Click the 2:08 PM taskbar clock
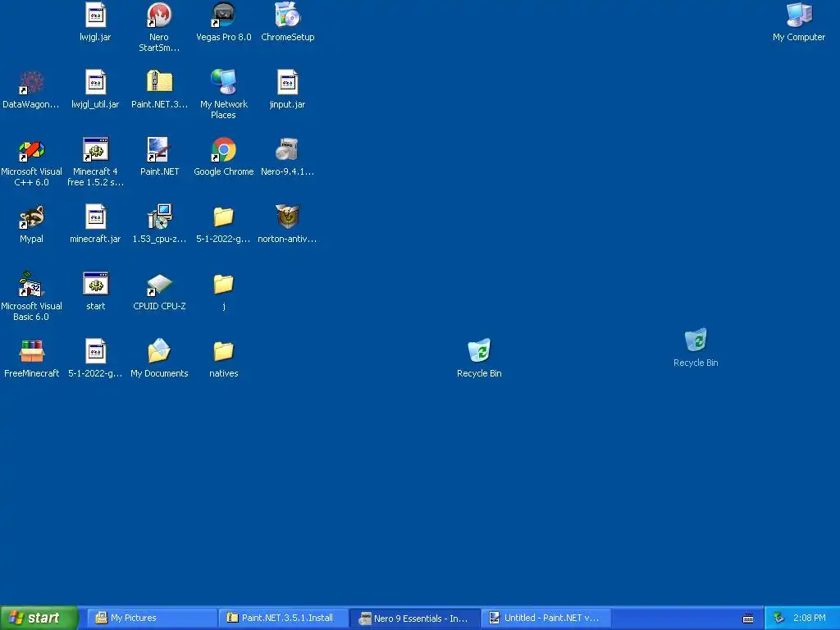The height and width of the screenshot is (630, 840). click(810, 618)
